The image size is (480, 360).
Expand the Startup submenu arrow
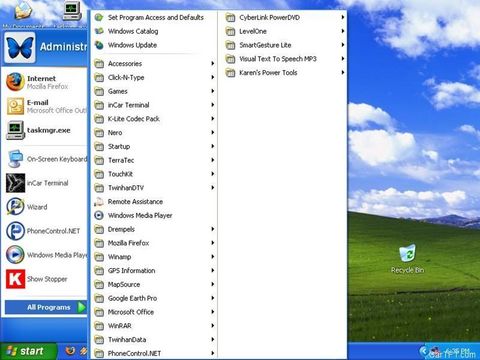213,146
